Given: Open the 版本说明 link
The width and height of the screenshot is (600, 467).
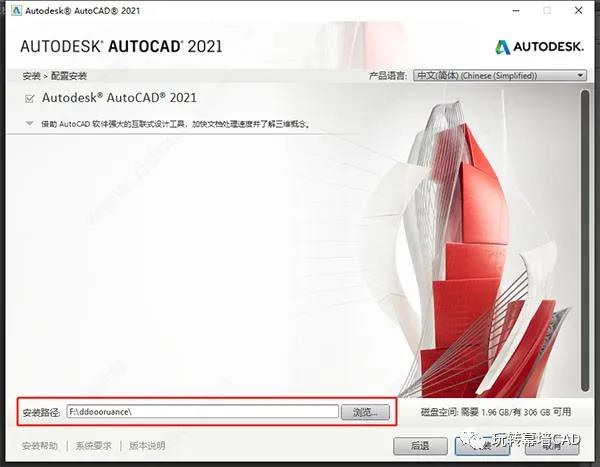Looking at the screenshot, I should [147, 446].
